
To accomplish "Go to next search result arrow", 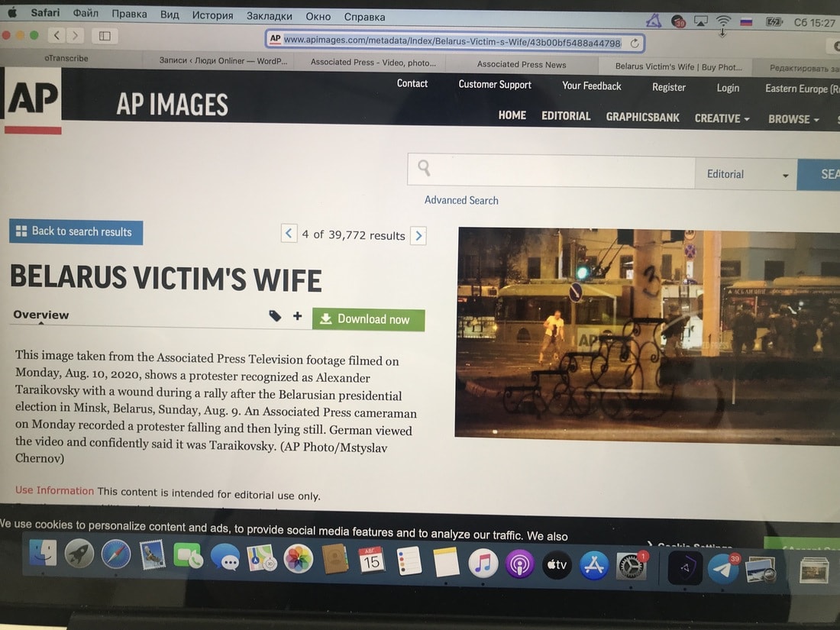I will tap(418, 236).
